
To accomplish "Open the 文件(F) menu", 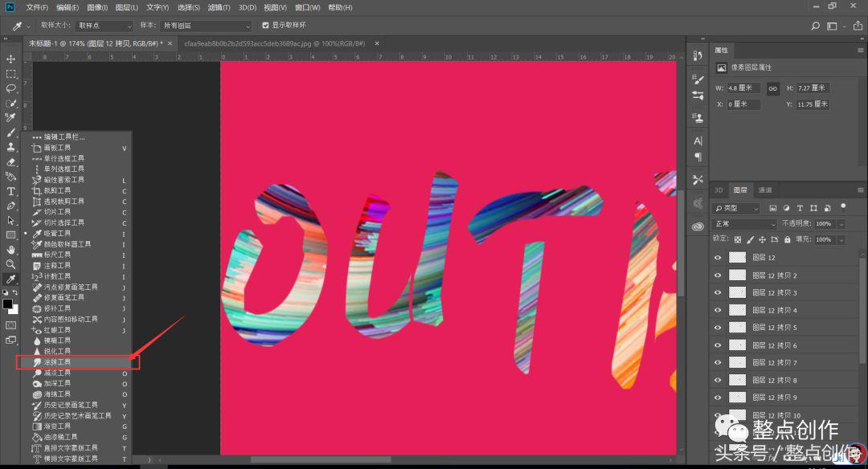I will tap(36, 7).
